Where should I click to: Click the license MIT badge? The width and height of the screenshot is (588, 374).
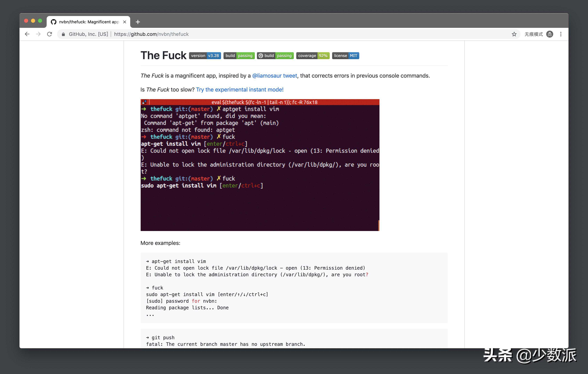coord(345,56)
